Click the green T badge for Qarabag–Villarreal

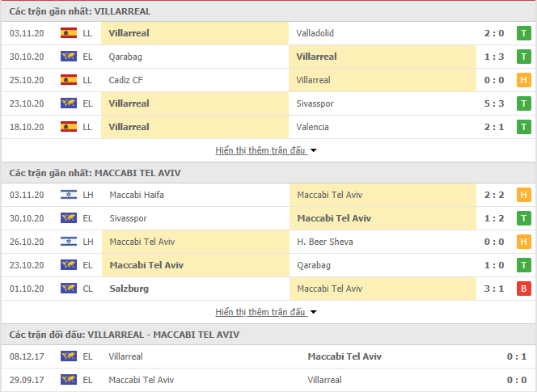click(523, 57)
